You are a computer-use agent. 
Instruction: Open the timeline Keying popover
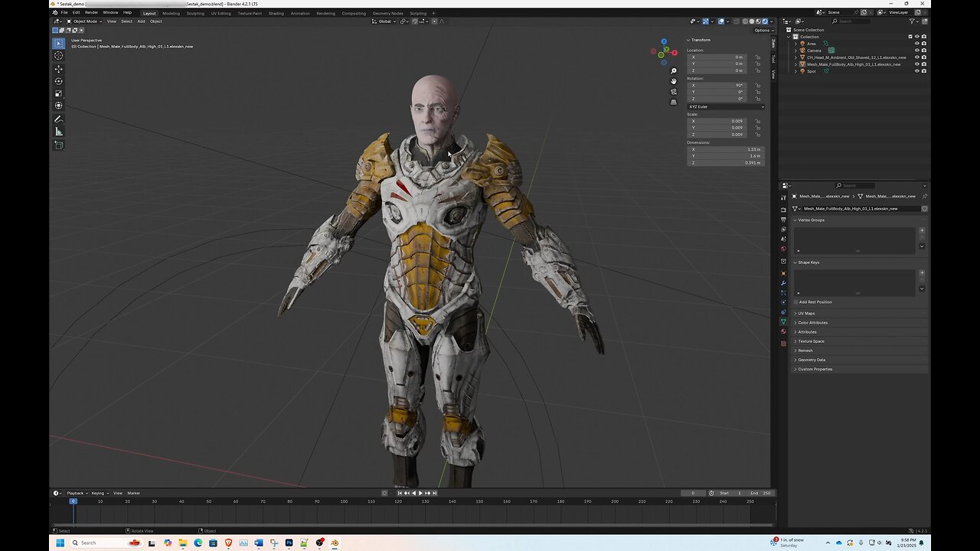99,493
